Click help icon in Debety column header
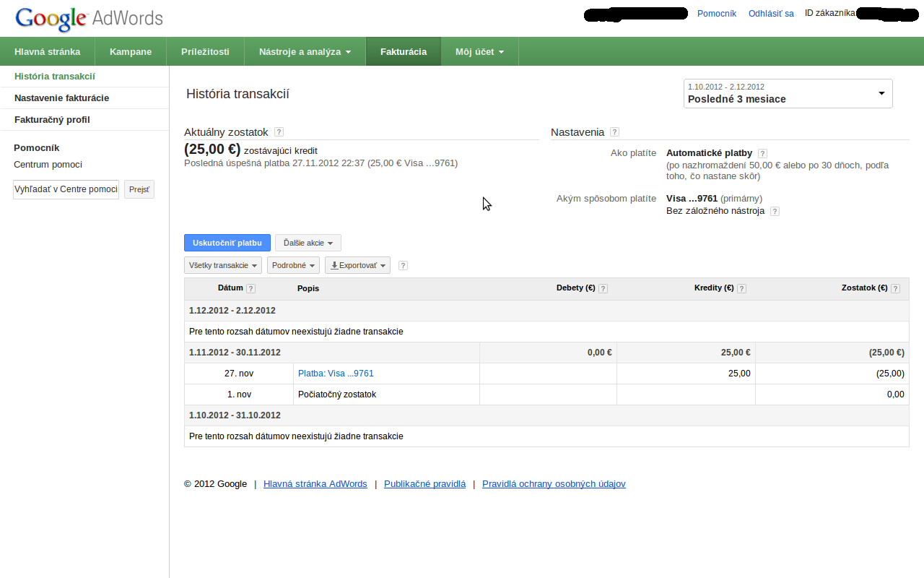Viewport: 924px width, 578px height. click(603, 288)
